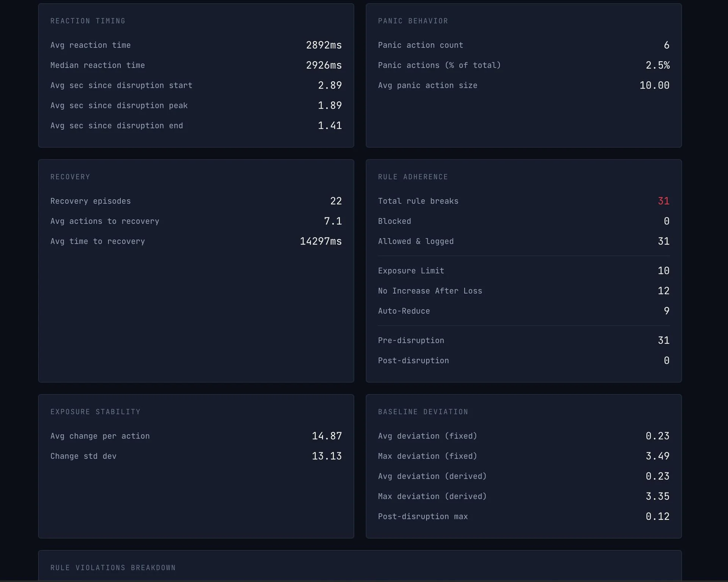
Task: Select the 2892ms reaction time value
Action: pos(324,45)
